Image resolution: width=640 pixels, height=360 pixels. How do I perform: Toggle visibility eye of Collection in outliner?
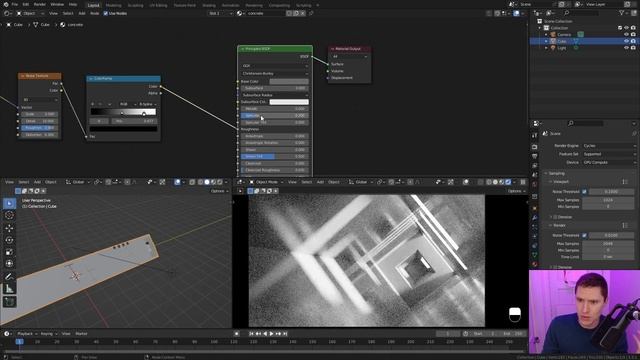[x=626, y=28]
